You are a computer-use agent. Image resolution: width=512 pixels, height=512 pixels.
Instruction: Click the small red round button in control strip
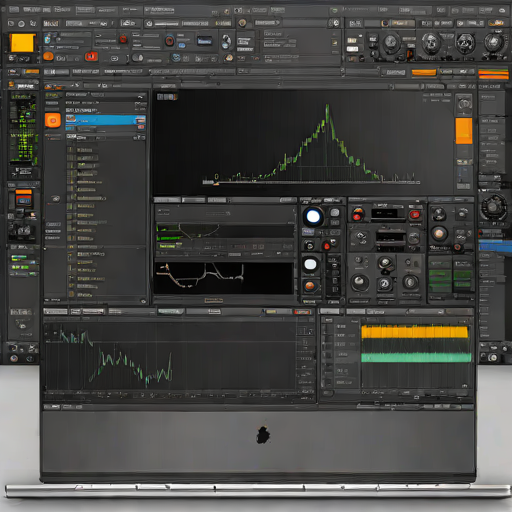click(327, 246)
